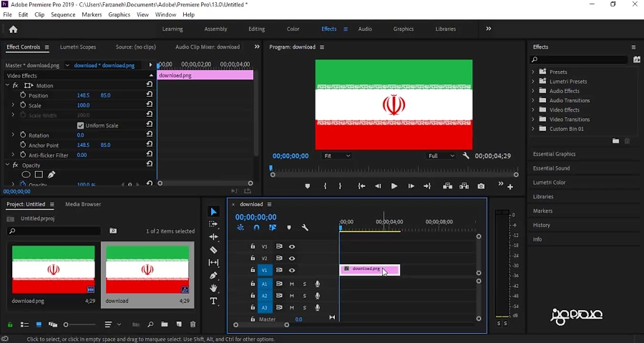The height and width of the screenshot is (343, 644).
Task: Play the sequence in Program monitor
Action: pos(394,186)
